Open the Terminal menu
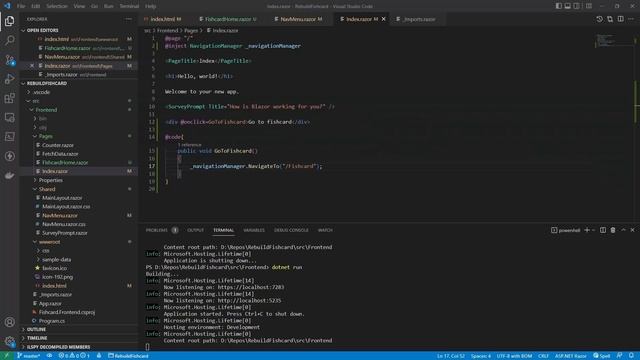The height and width of the screenshot is (360, 640). click(129, 6)
